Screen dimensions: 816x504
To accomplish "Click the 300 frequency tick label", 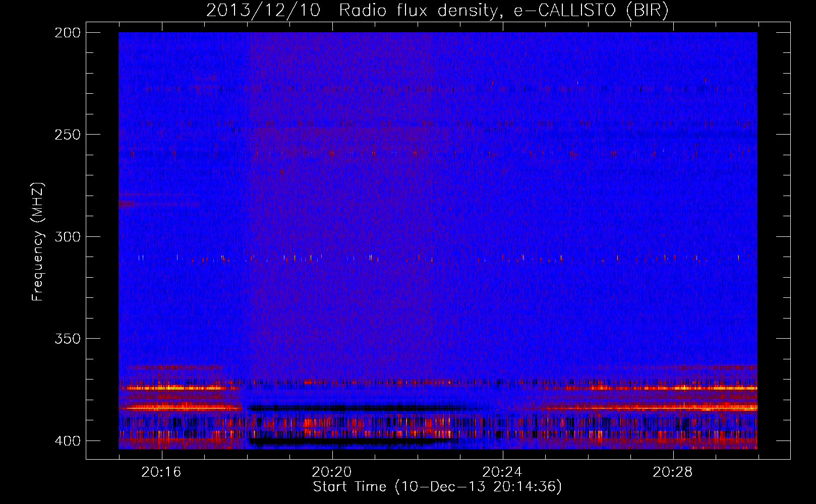I will point(68,236).
